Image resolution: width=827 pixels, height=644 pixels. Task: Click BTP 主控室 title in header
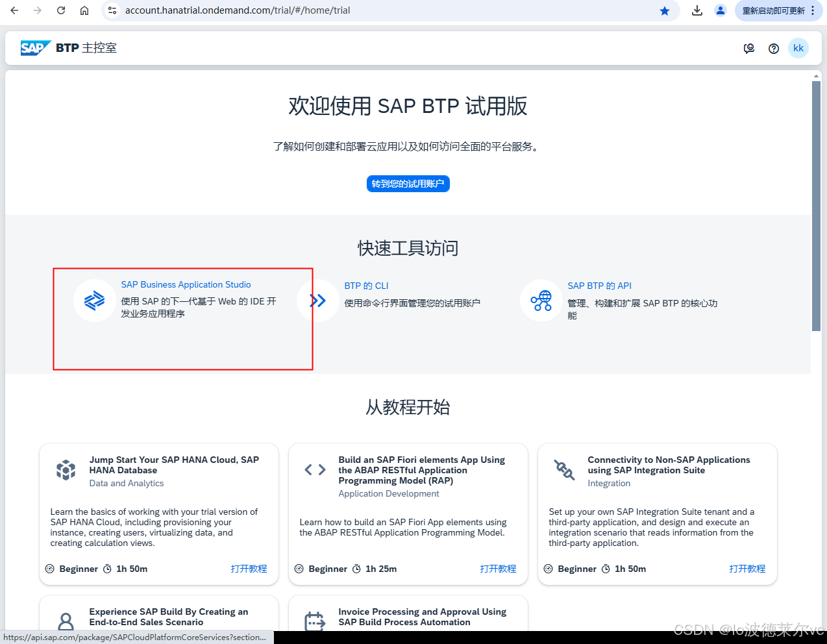[x=86, y=48]
